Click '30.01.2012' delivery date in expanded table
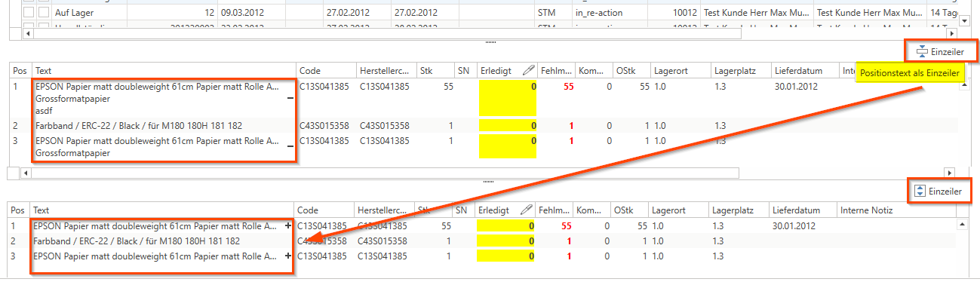The height and width of the screenshot is (282, 980). click(x=796, y=87)
